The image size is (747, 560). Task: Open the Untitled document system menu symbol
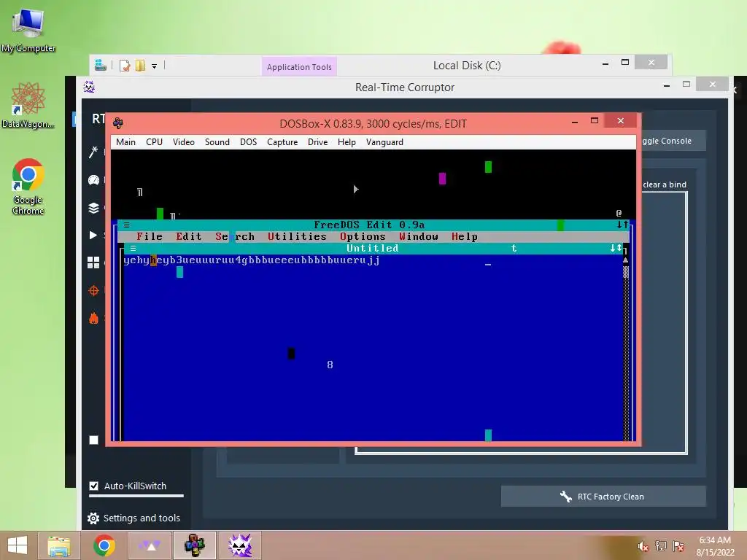133,248
